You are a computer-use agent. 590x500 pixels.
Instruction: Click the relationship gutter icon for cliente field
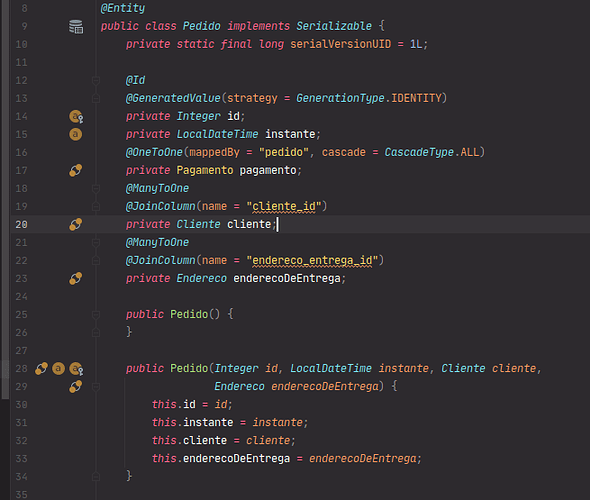(x=75, y=224)
